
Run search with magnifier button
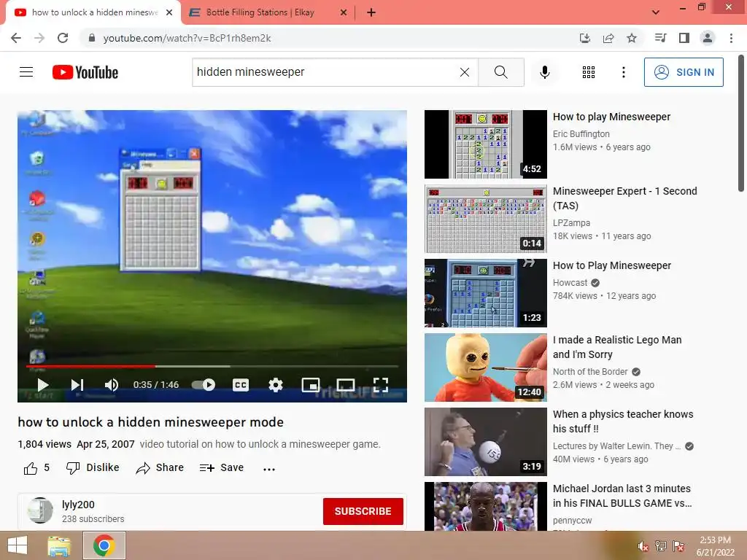point(500,72)
